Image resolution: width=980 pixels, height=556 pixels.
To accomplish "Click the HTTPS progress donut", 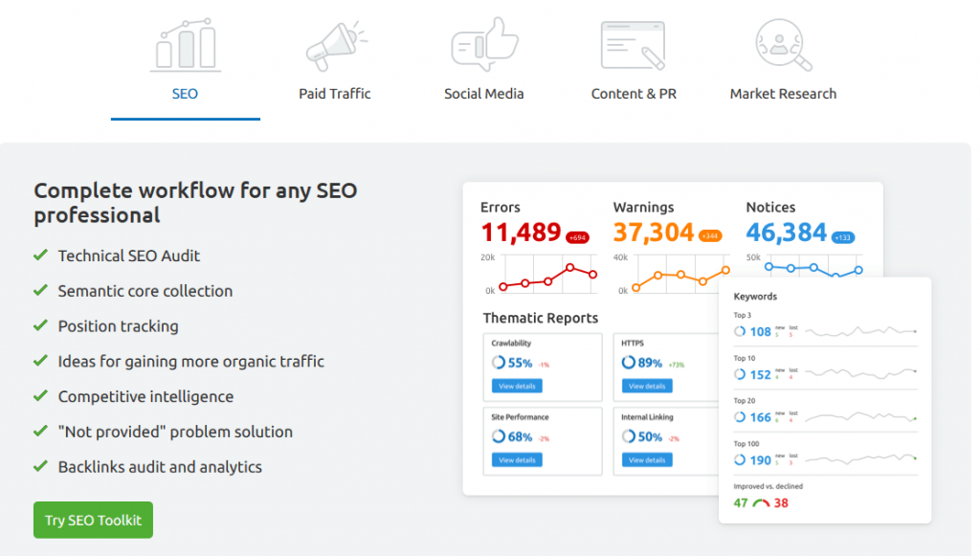I will (629, 364).
